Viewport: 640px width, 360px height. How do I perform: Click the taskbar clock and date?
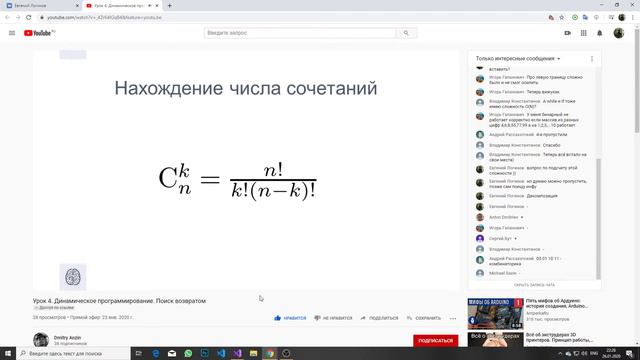tap(611, 353)
